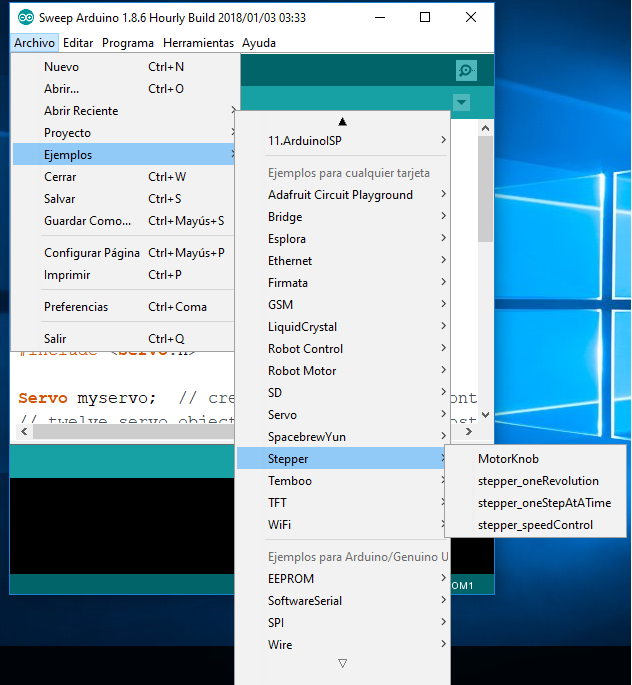This screenshot has width=632, height=685.
Task: Load stepper_speedControl example
Action: (535, 525)
